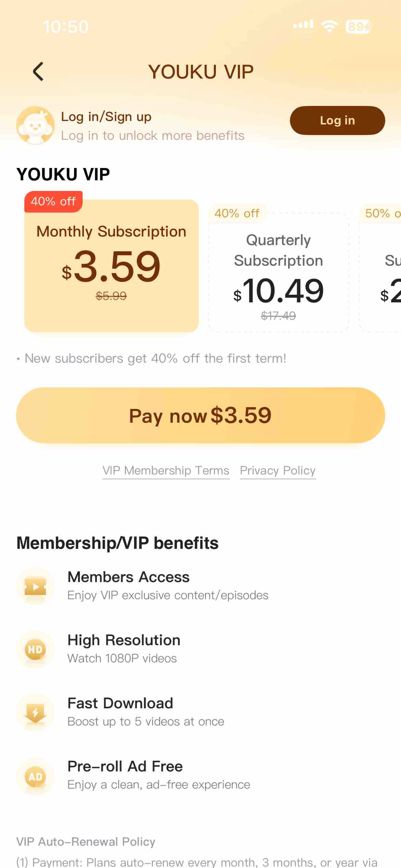Tap the Wi-Fi status icon
401x868 pixels.
[329, 26]
